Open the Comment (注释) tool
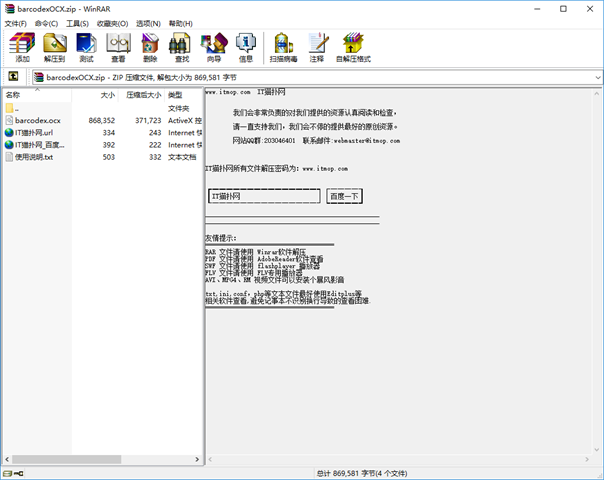The width and height of the screenshot is (604, 480). click(317, 47)
